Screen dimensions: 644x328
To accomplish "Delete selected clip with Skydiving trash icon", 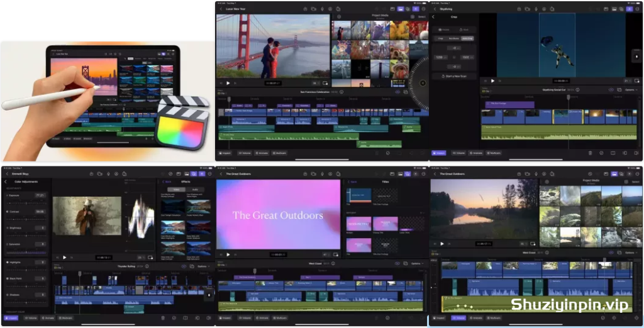I will coord(590,153).
